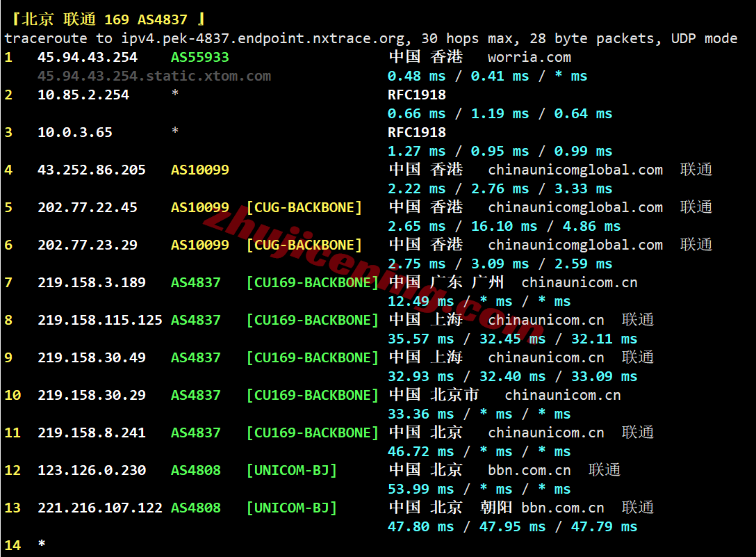Click location 中国 广东 广州
This screenshot has width=756, height=557.
click(446, 283)
